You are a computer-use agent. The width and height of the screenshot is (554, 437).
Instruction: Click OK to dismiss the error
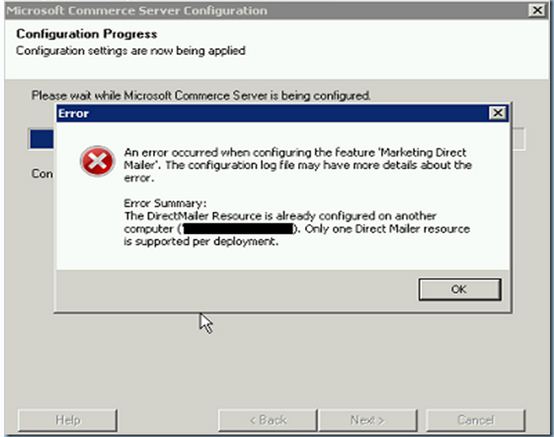(460, 289)
